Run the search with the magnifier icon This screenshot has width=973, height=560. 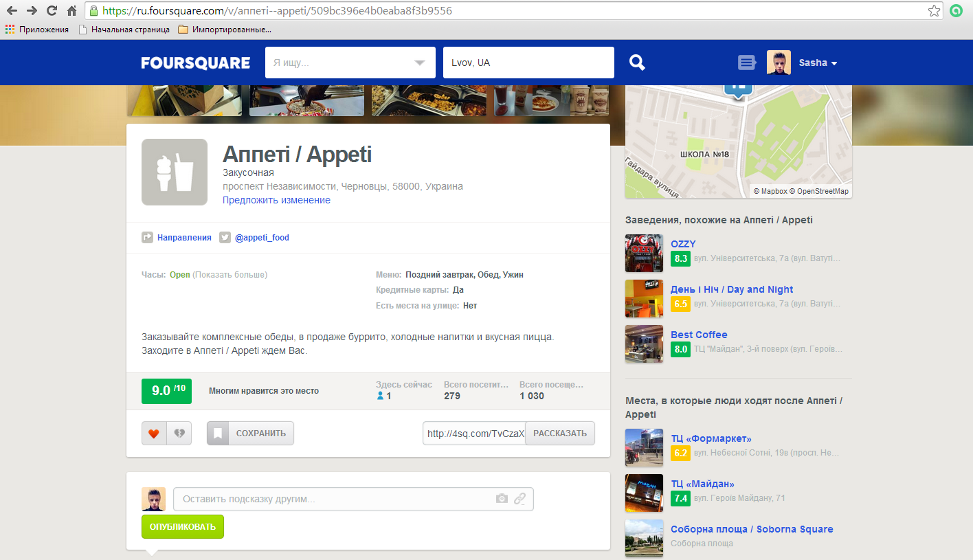[637, 63]
